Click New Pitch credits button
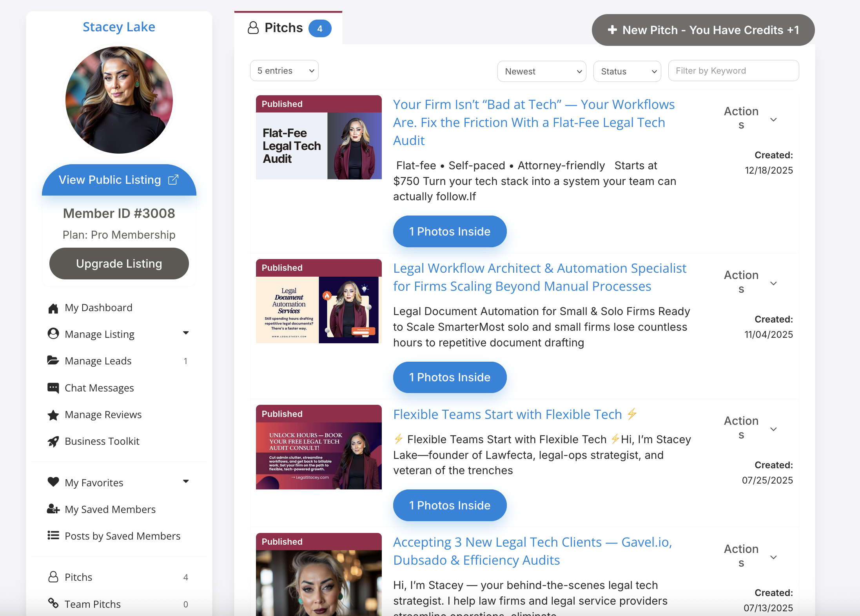Viewport: 860px width, 616px height. pyautogui.click(x=703, y=30)
